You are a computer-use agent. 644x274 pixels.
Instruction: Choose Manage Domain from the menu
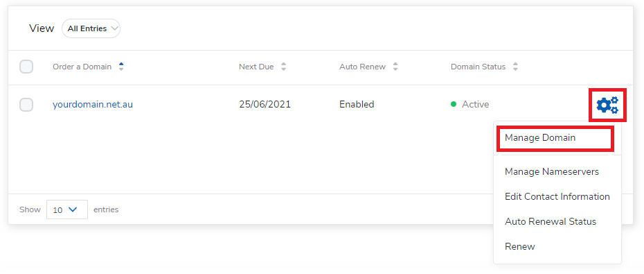(540, 138)
